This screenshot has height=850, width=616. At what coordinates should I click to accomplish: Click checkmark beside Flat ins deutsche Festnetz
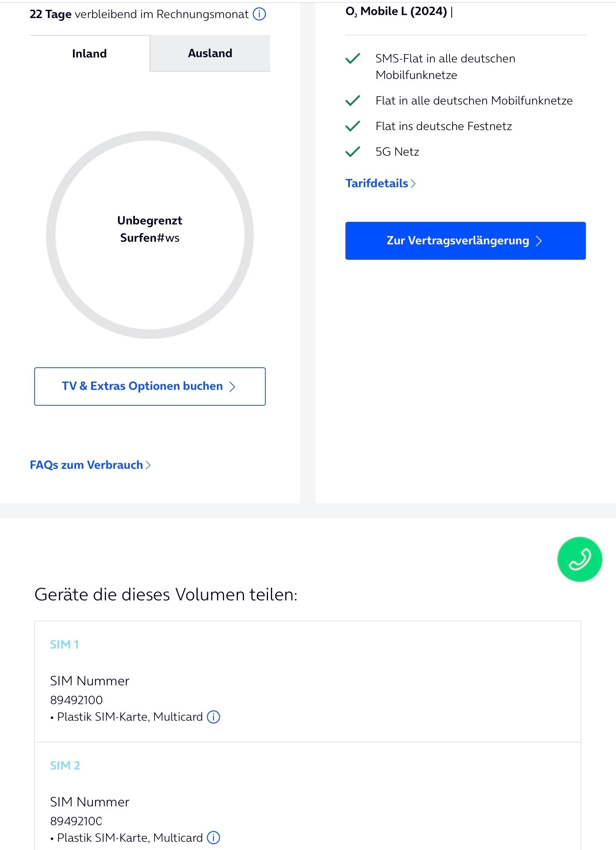pyautogui.click(x=353, y=126)
